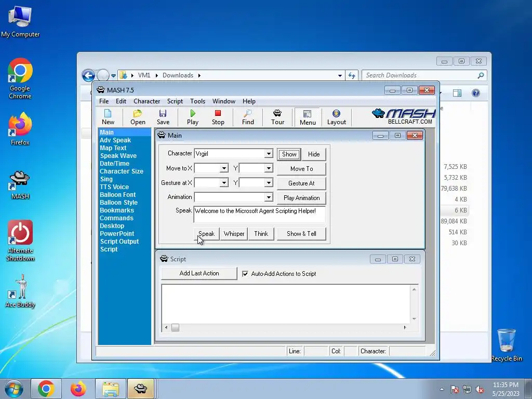Open the Help menu
The height and width of the screenshot is (399, 532).
(249, 101)
